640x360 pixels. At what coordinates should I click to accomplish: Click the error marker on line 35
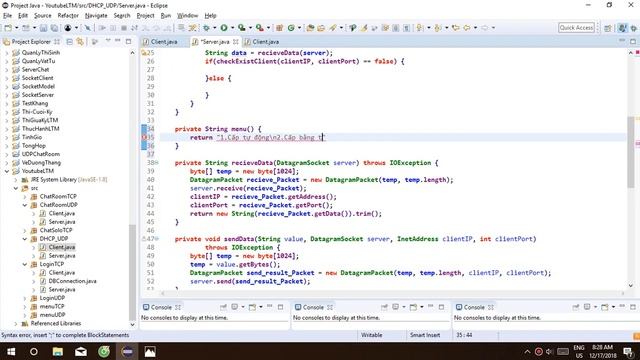(144, 138)
